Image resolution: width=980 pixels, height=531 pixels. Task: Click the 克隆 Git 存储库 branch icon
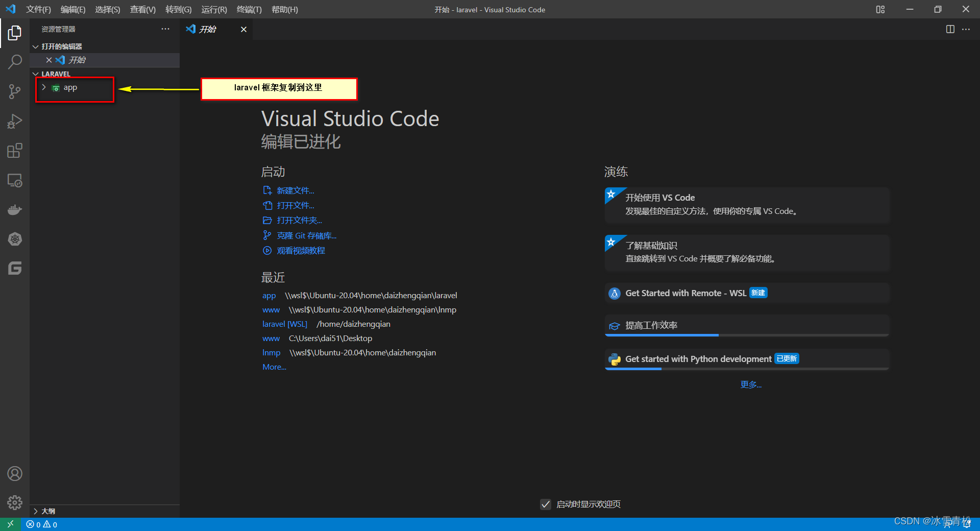tap(267, 235)
